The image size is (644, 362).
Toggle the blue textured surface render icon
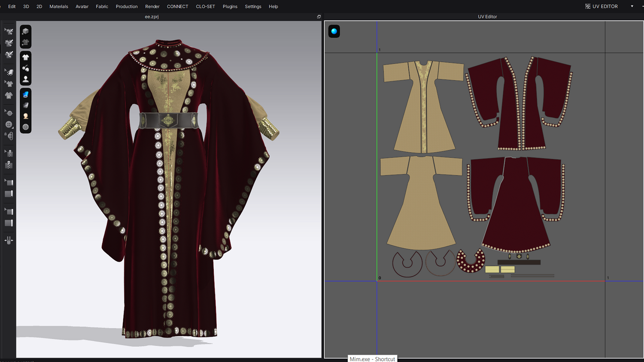click(x=26, y=94)
